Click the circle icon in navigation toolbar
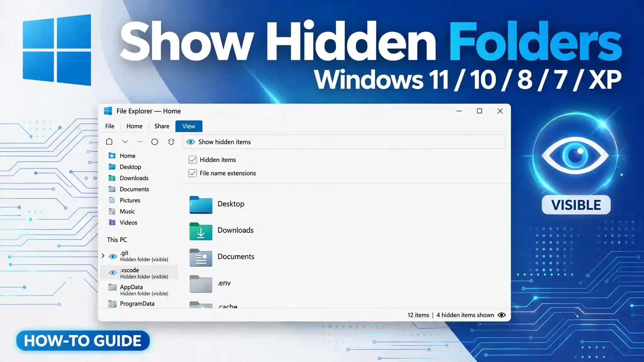The image size is (644, 362). tap(154, 142)
